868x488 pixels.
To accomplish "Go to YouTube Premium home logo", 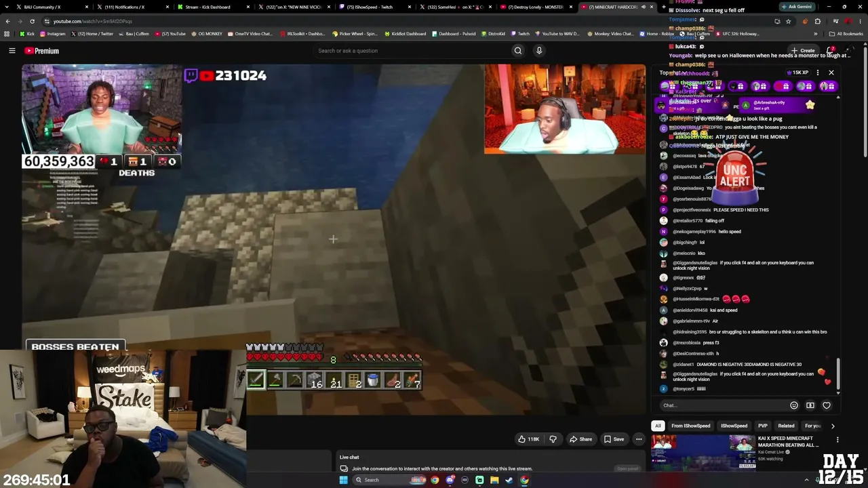I will coord(42,51).
